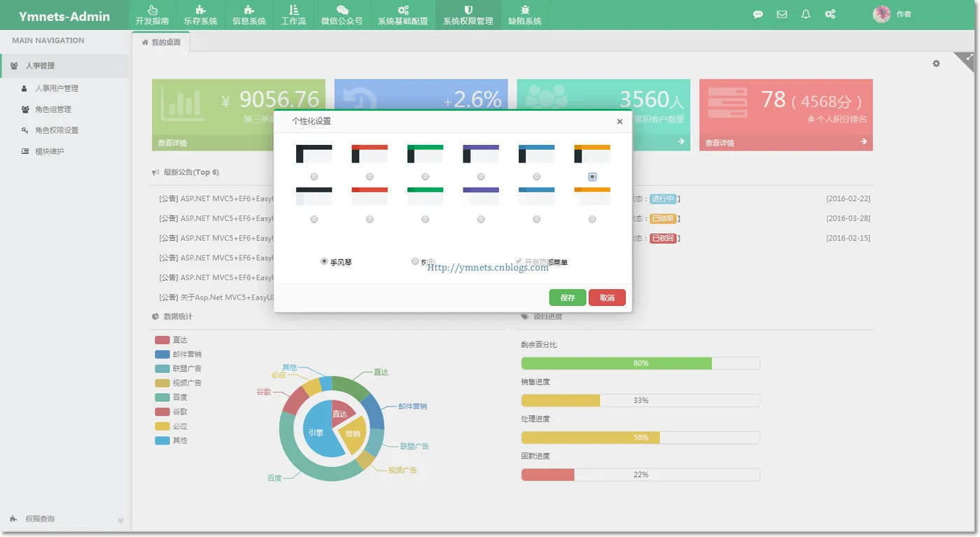The width and height of the screenshot is (980, 537).
Task: Click the home icon on 我的桌面 tab
Action: pos(146,43)
